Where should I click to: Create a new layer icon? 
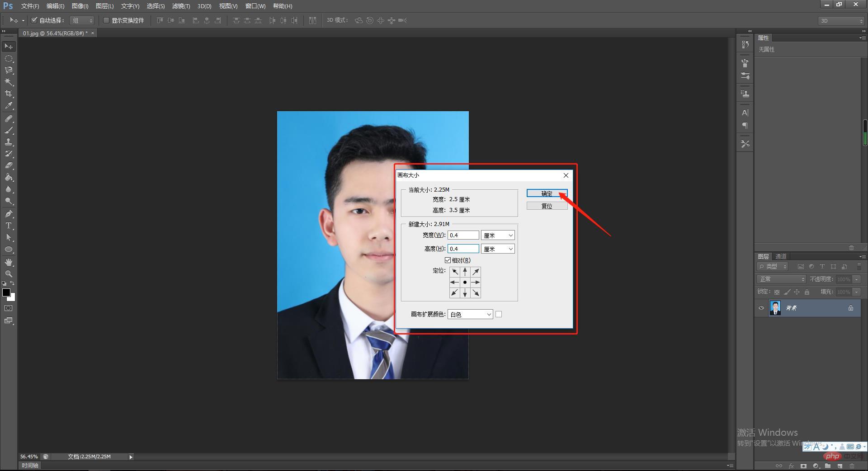click(x=840, y=466)
